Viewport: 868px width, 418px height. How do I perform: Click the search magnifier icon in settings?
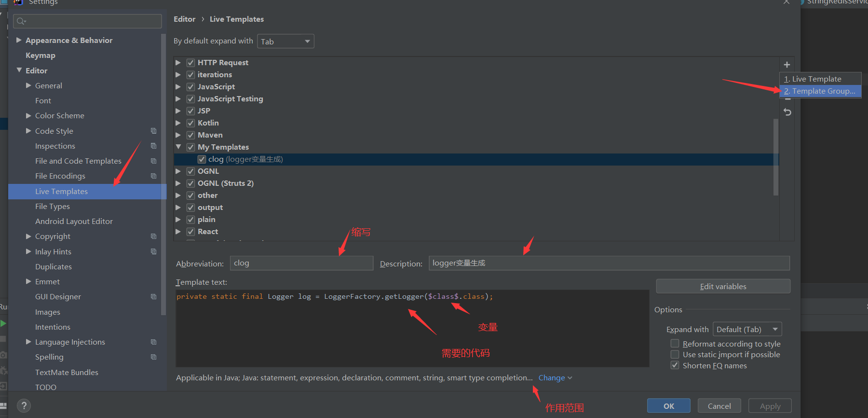21,21
